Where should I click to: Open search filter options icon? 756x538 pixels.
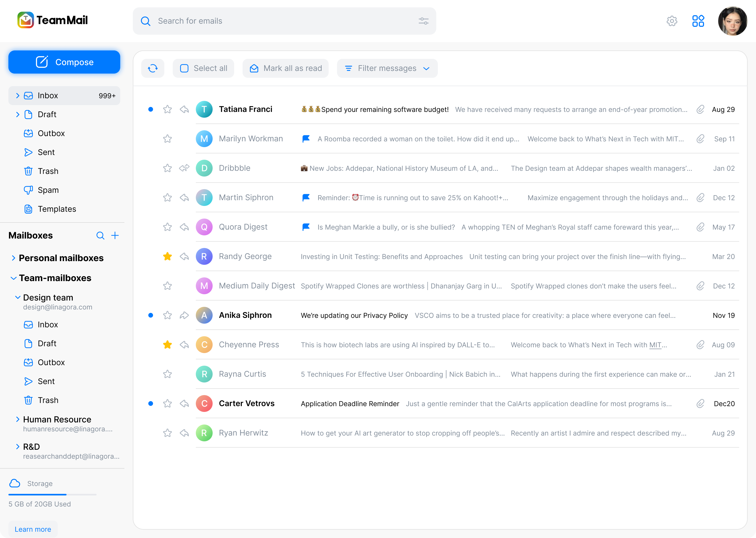pyautogui.click(x=423, y=21)
